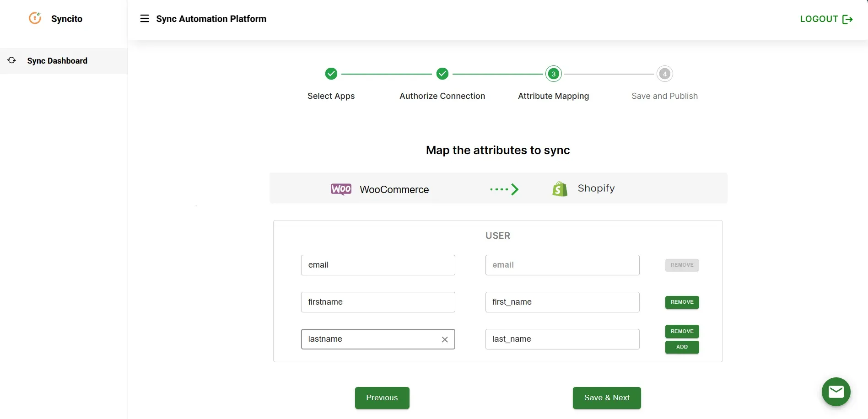Click step 3 Attribute Mapping circle

(553, 74)
